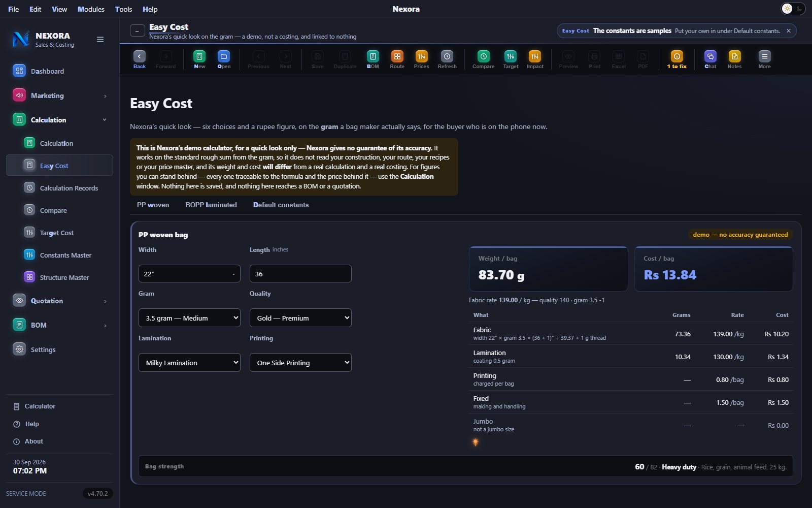
Task: Open the Modules menu
Action: click(x=91, y=9)
